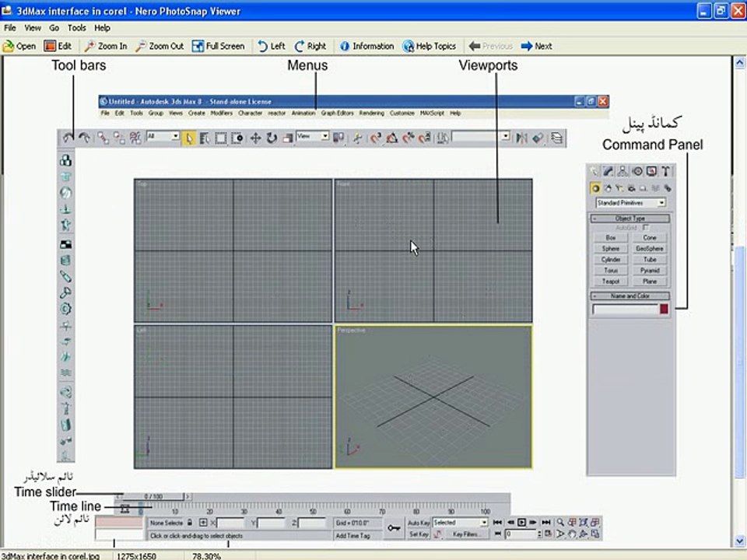
Task: Open the named selection sets dropdown
Action: click(481, 137)
